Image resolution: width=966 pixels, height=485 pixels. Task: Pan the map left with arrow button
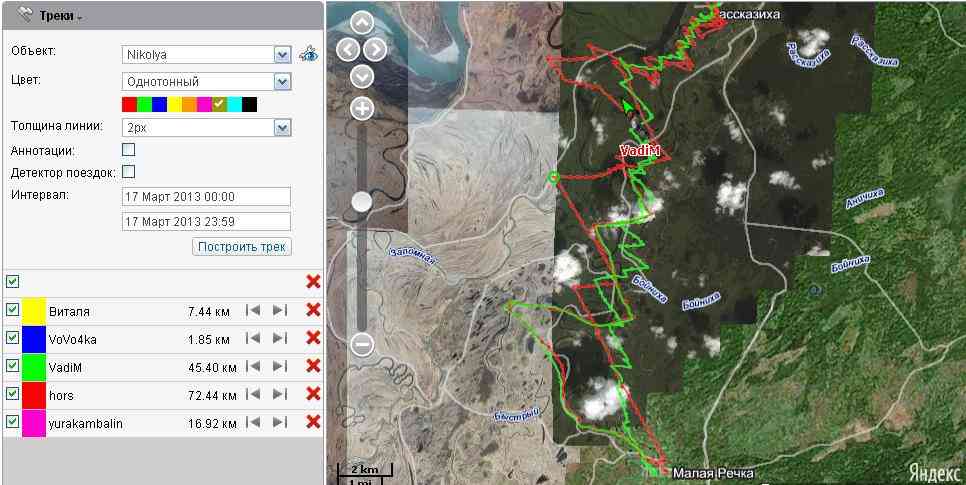[347, 49]
